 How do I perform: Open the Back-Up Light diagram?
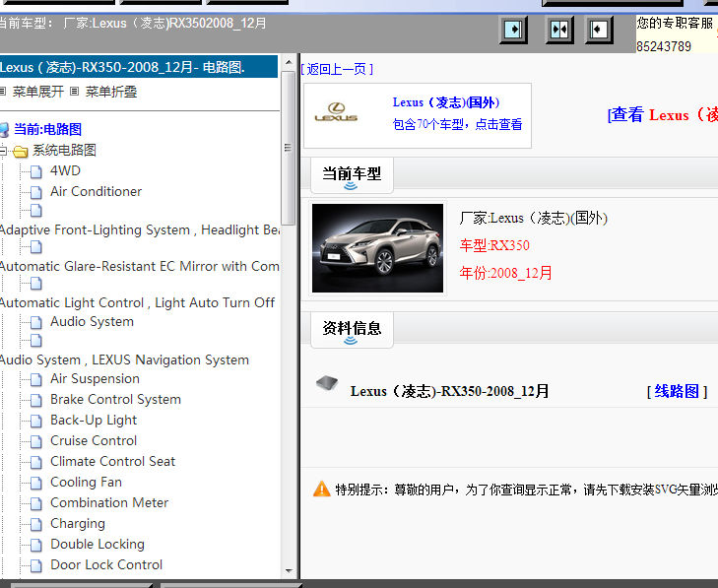coord(94,420)
